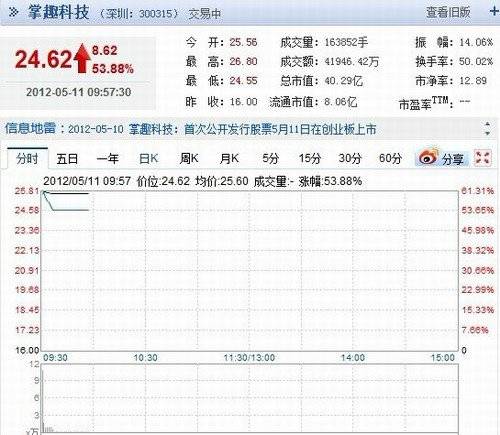Select the 分时 chart tab
The width and height of the screenshot is (500, 435).
[x=27, y=158]
